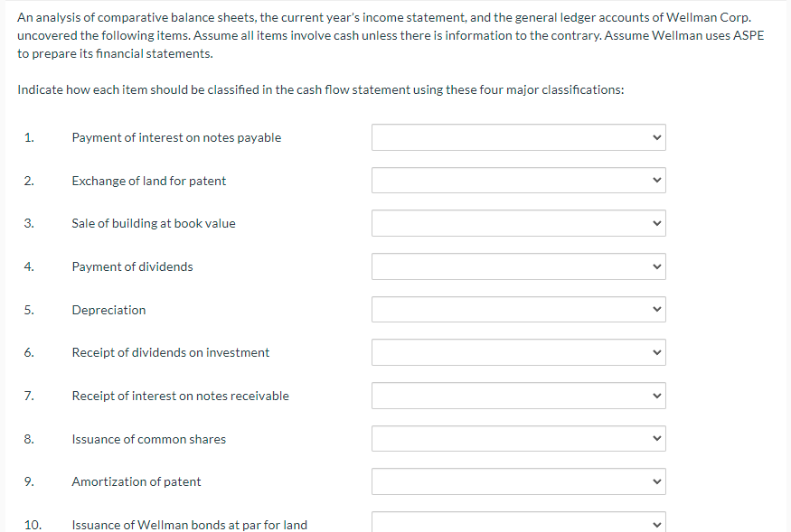This screenshot has width=791, height=532.
Task: Open the classification dropdown for Payment of interest on notes payable
Action: tap(518, 137)
